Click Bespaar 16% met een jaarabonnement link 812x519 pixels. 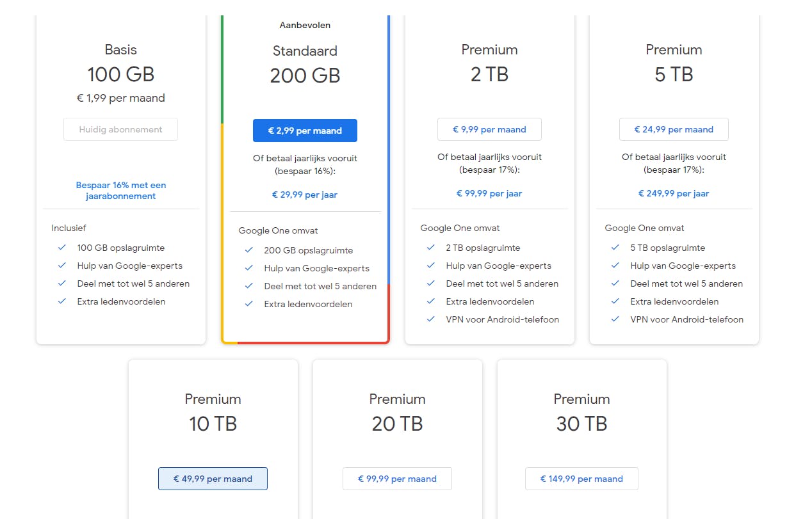coord(121,191)
